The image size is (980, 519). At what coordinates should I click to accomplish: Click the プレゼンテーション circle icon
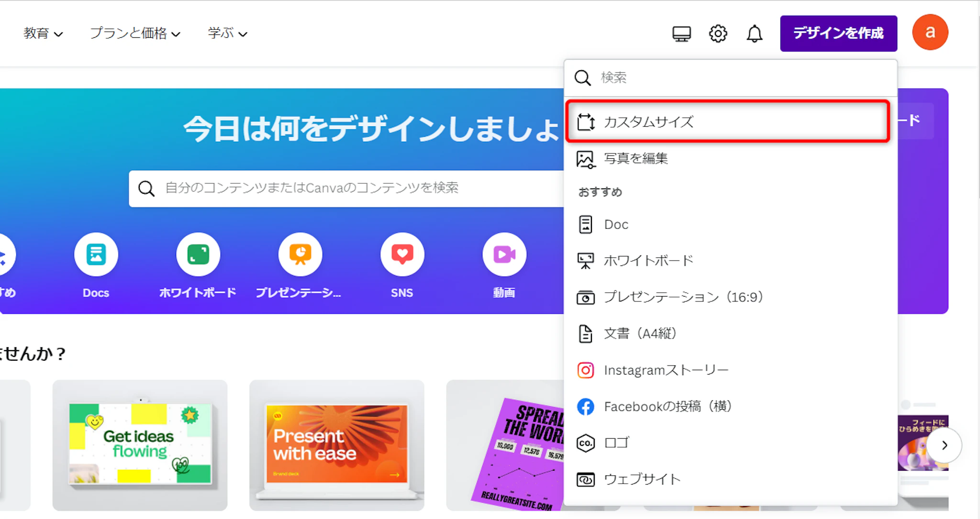coord(300,254)
